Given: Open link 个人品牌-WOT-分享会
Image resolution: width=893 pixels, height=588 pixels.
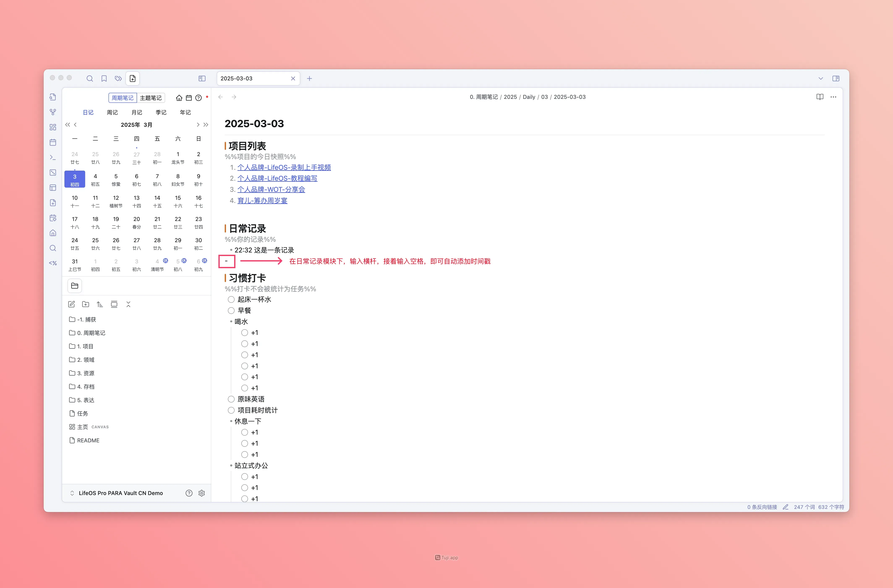Looking at the screenshot, I should coord(271,189).
